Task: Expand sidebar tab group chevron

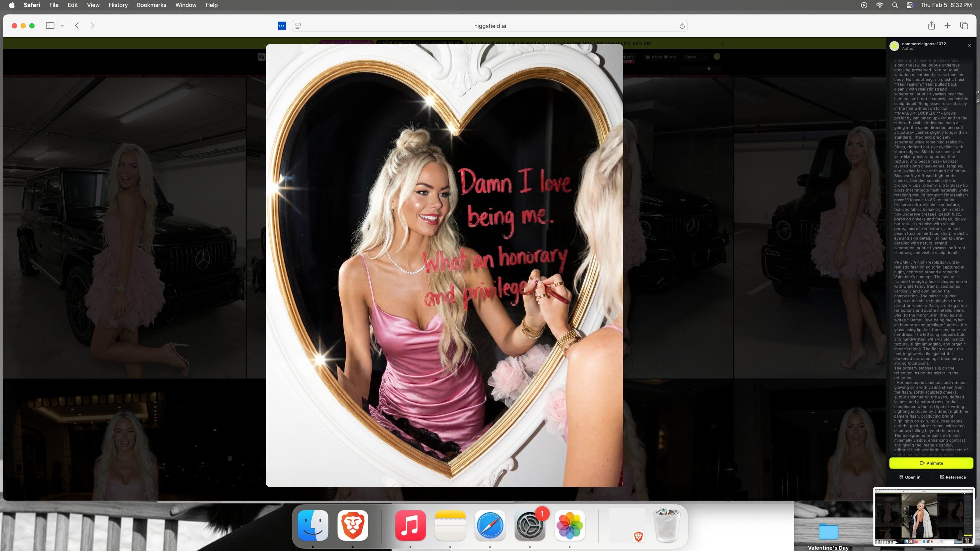Action: [x=62, y=26]
